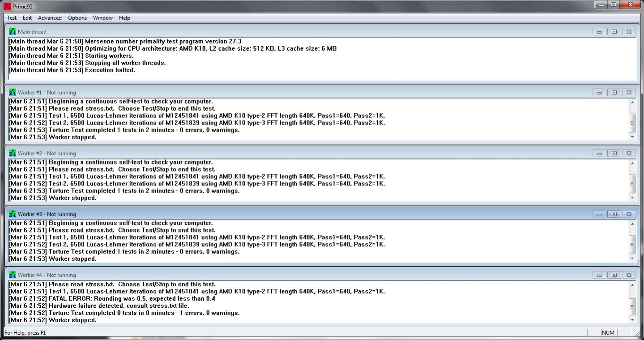The height and width of the screenshot is (340, 644).
Task: Close the Worker #4 child window
Action: coord(629,275)
